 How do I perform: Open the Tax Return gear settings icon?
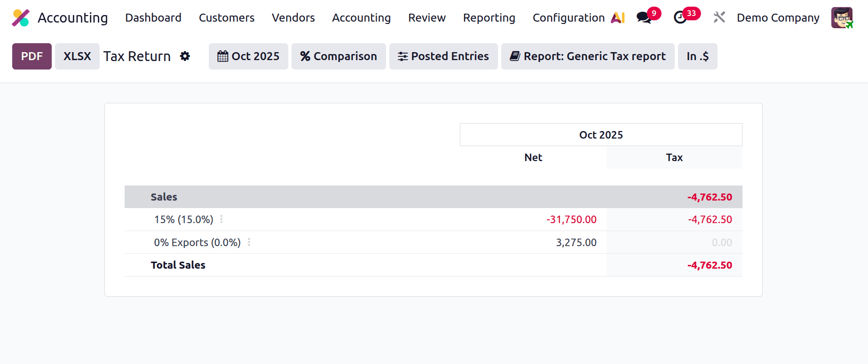pos(185,56)
